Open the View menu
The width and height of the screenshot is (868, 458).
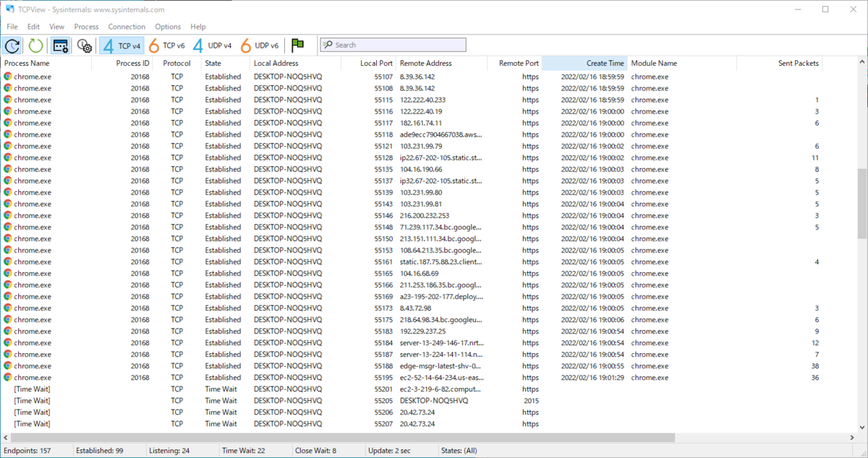pyautogui.click(x=56, y=27)
